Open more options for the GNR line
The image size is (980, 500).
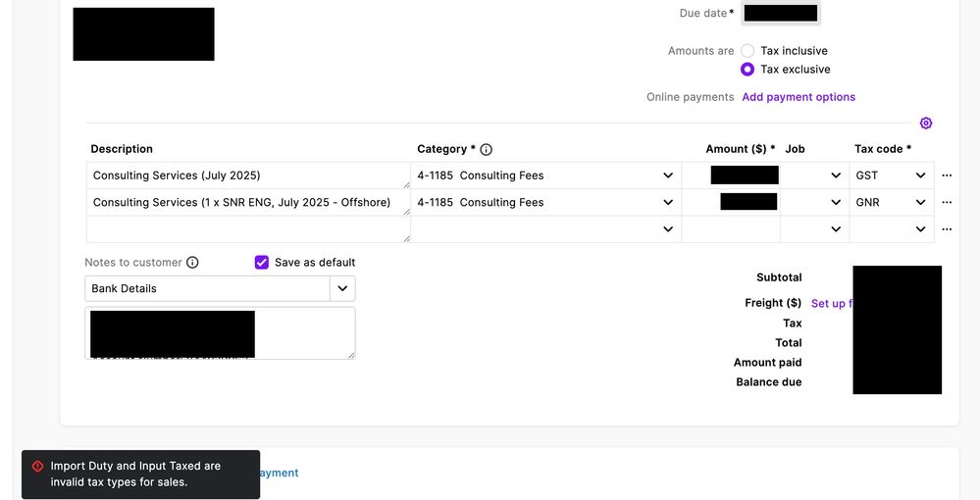pos(947,203)
